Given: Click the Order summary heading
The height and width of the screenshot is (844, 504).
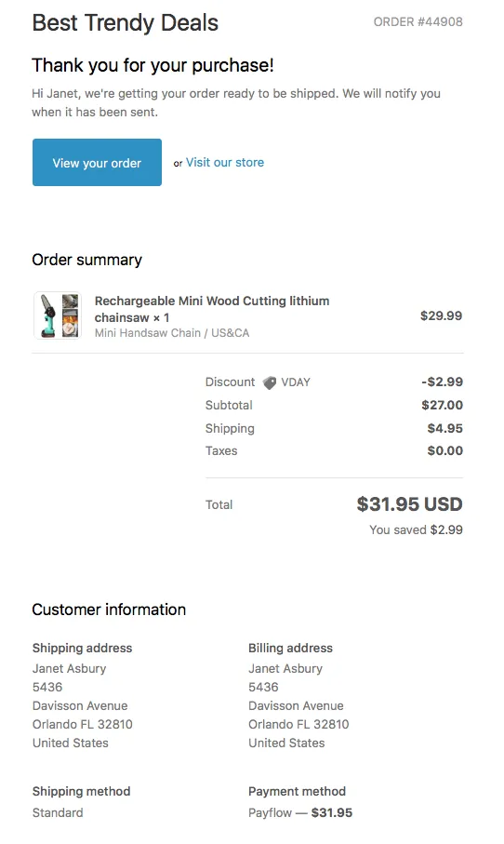Looking at the screenshot, I should pyautogui.click(x=87, y=260).
